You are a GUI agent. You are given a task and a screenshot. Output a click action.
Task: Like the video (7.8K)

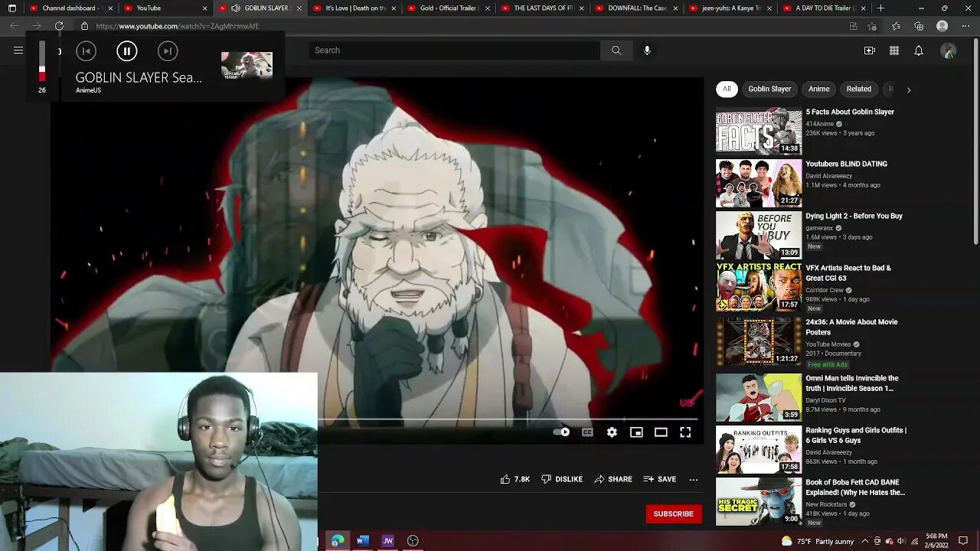coord(514,479)
